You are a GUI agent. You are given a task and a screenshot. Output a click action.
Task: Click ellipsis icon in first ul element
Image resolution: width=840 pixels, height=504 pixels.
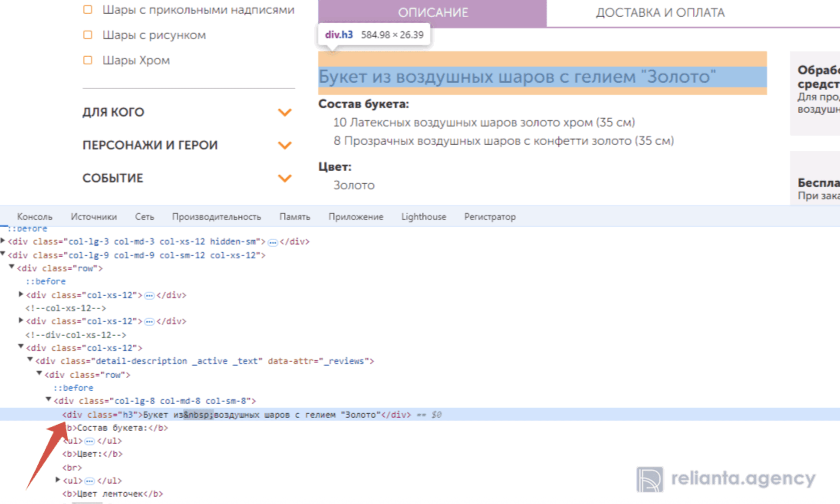tap(89, 441)
